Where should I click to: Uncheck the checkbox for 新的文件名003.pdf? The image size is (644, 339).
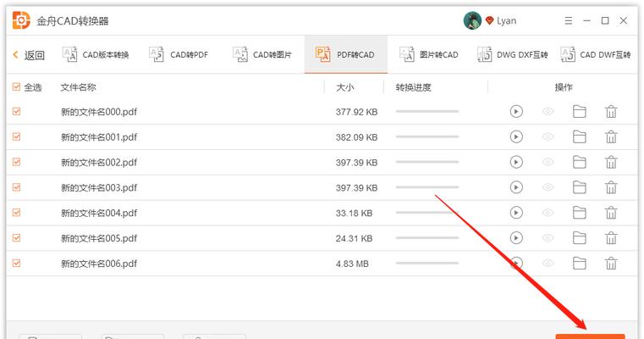(x=16, y=187)
